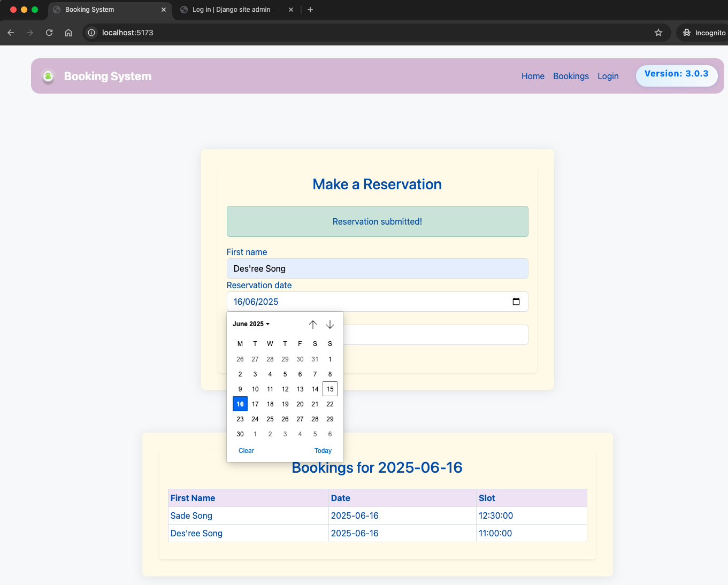The width and height of the screenshot is (728, 585).
Task: Click the browser home icon
Action: pyautogui.click(x=68, y=33)
